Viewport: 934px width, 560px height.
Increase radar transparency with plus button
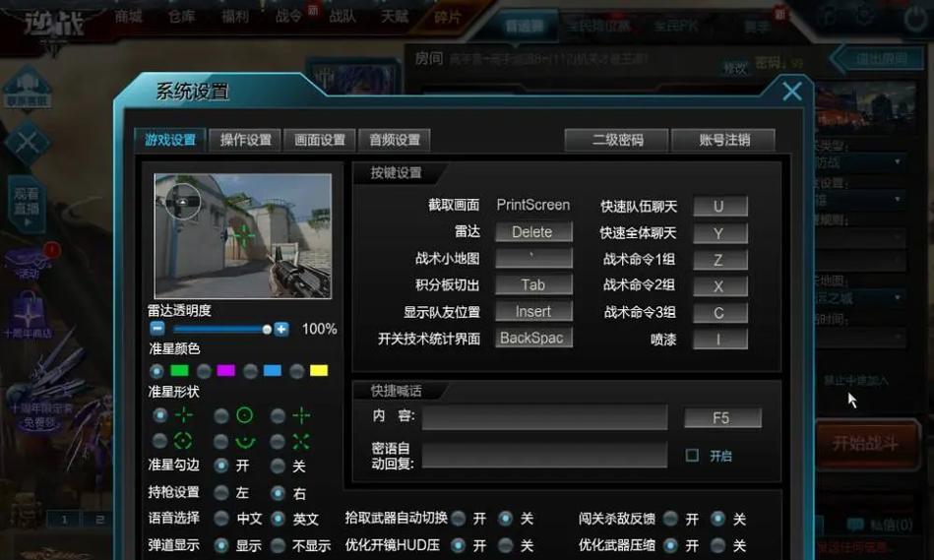click(281, 329)
